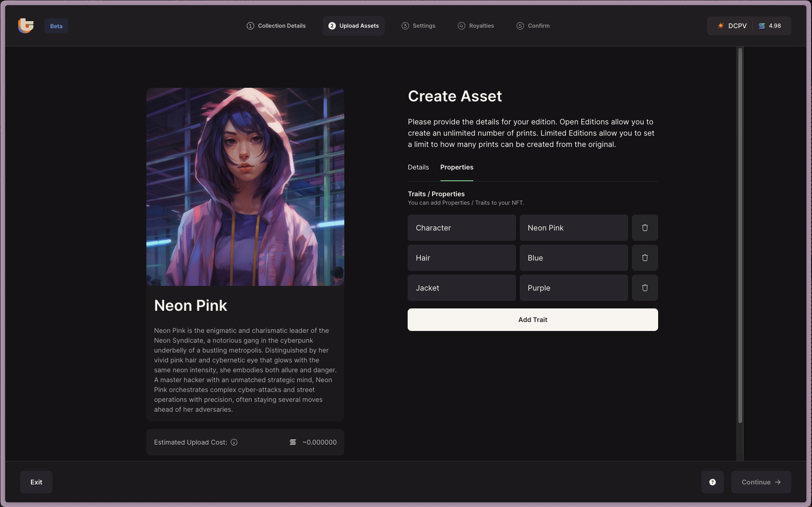Open the Royalties step

[x=476, y=26]
